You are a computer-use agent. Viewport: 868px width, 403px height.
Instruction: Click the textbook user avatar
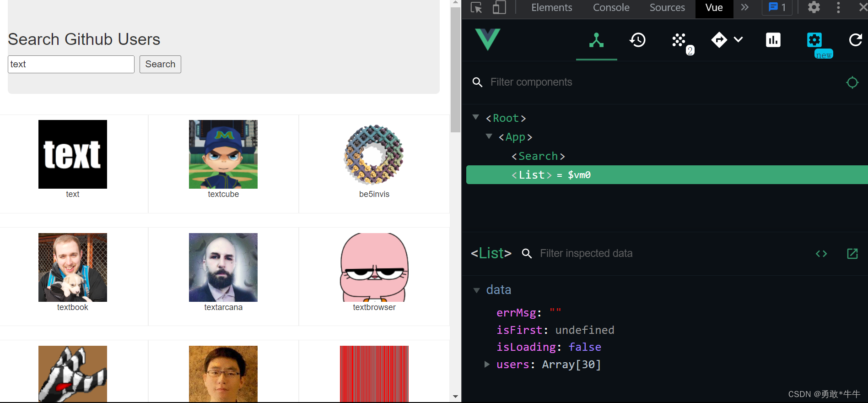(73, 267)
